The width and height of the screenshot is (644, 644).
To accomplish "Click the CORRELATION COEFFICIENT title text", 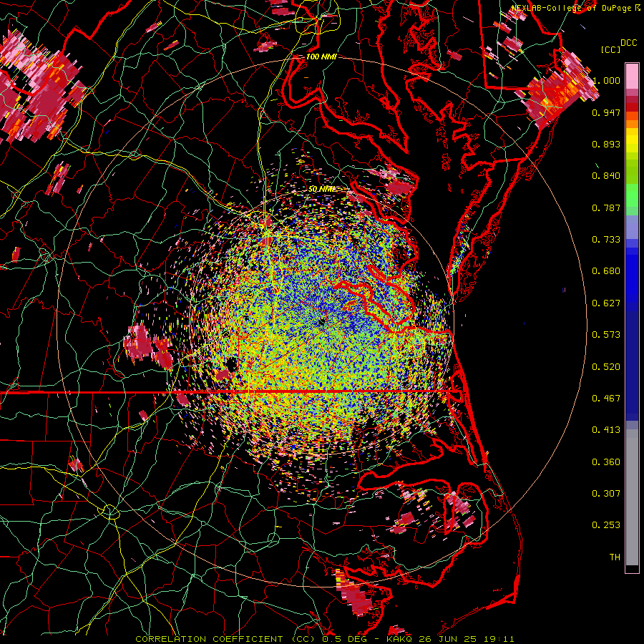I will [209, 639].
